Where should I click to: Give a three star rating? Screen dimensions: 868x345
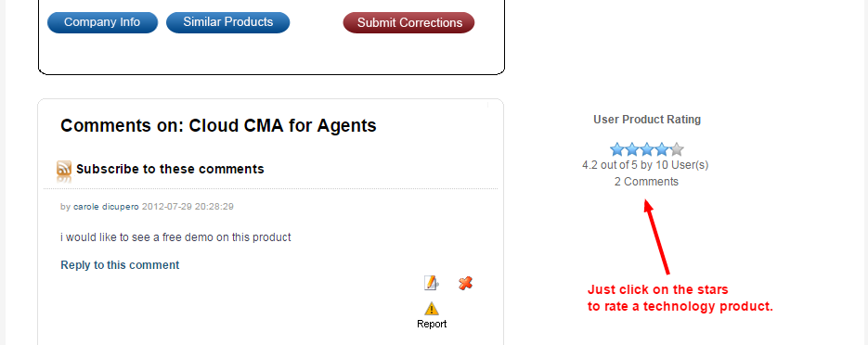pyautogui.click(x=646, y=149)
